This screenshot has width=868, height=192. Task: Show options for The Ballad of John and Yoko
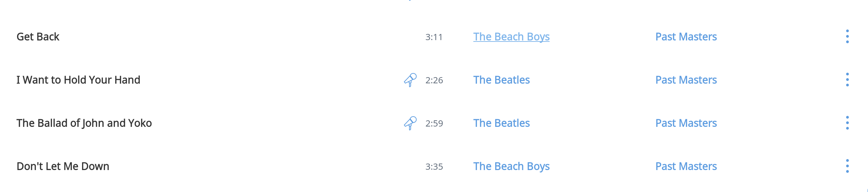847,123
